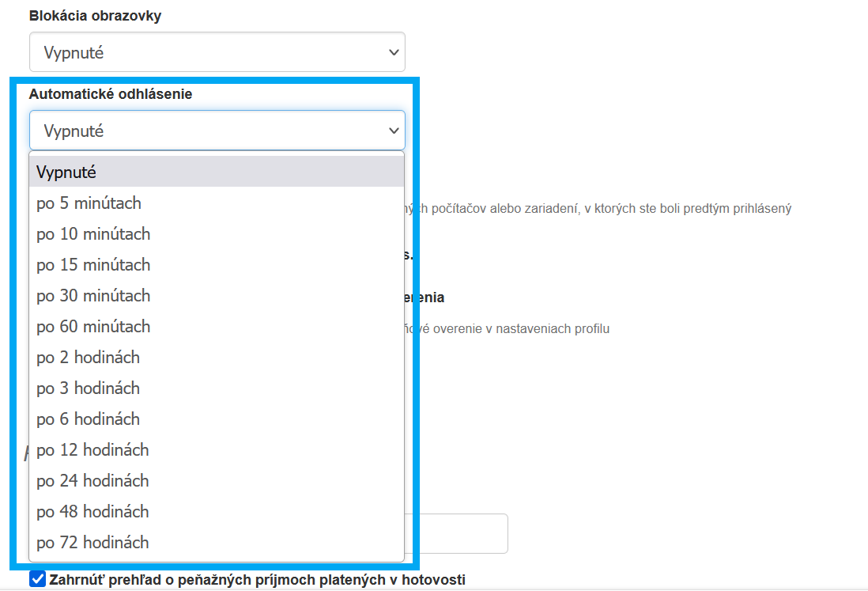This screenshot has width=868, height=591.
Task: Click the chevron of Automatické odhlásenie select
Action: click(x=394, y=131)
